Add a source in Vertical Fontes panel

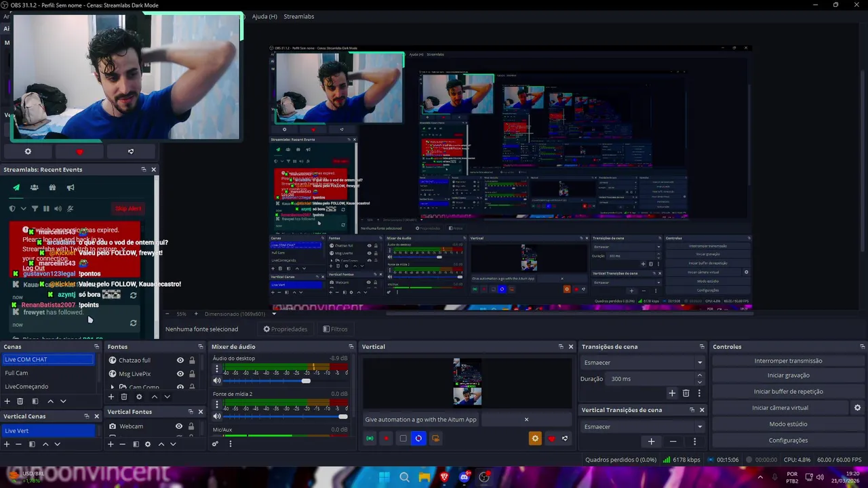111,444
